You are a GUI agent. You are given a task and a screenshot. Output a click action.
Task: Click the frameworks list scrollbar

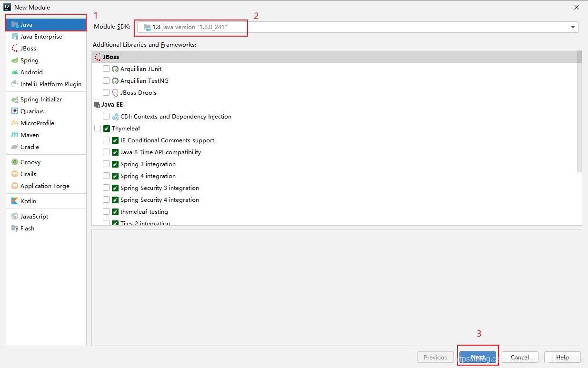579,112
